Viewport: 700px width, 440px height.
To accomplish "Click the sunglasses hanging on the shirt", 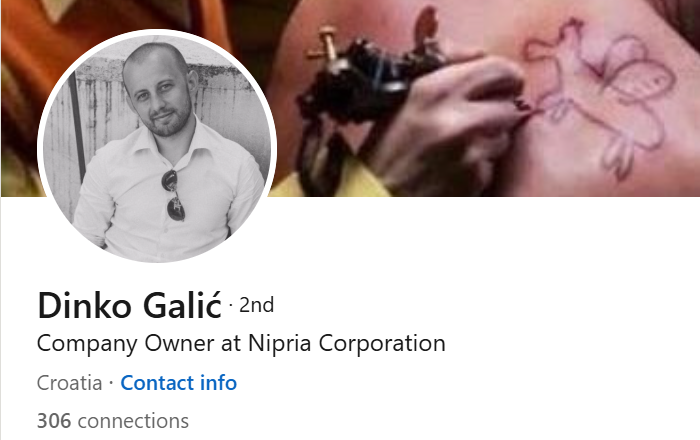I will pyautogui.click(x=174, y=195).
